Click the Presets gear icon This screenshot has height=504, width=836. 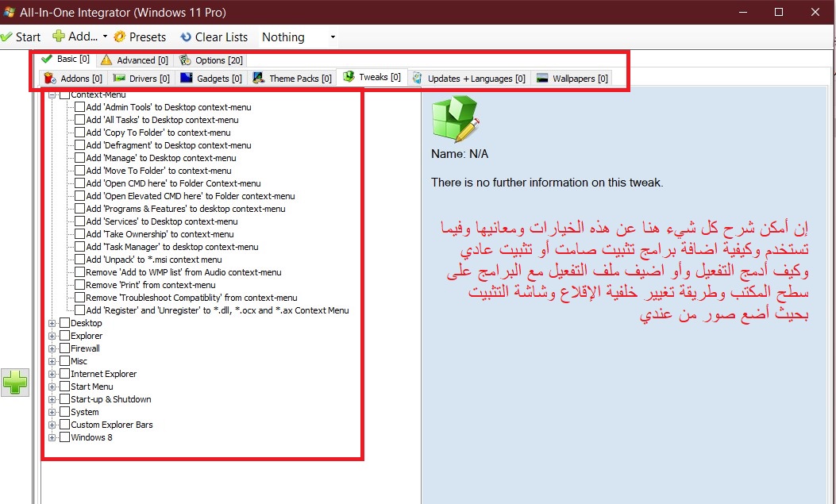click(x=120, y=37)
